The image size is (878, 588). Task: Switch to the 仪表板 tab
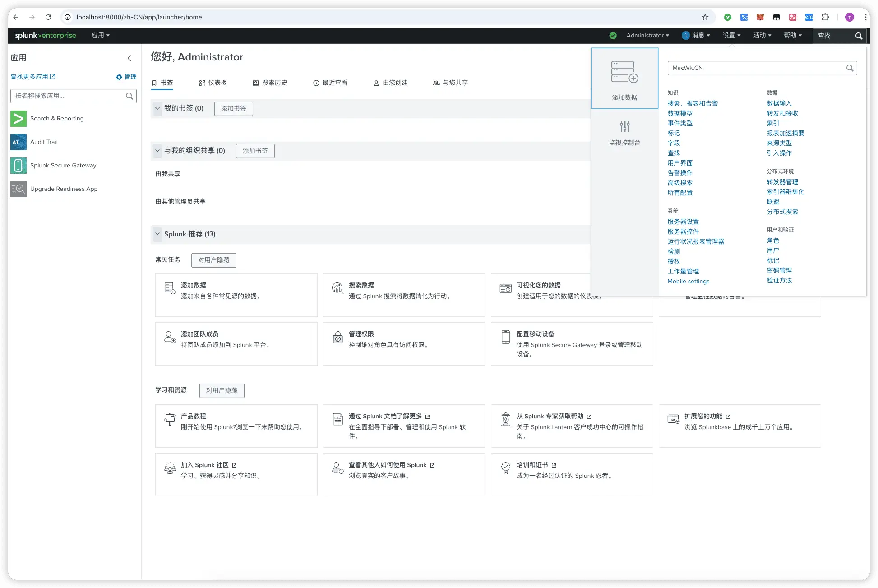[213, 83]
